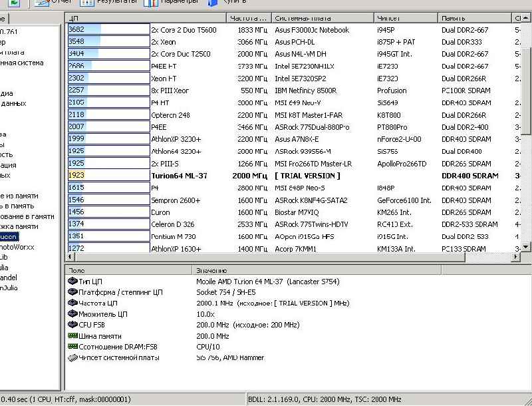Select the PhotoWorxx benchmark in the sidebar

click(17, 247)
